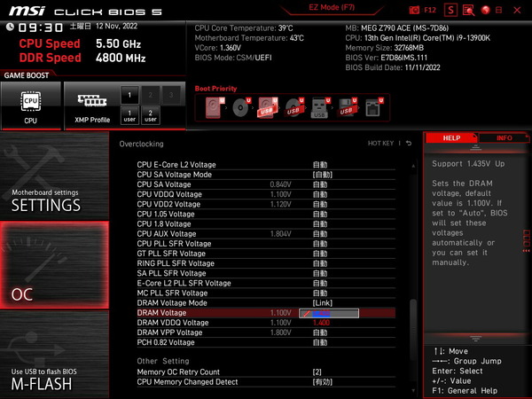Select the CPU 1.8 Voltage row

click(x=266, y=223)
